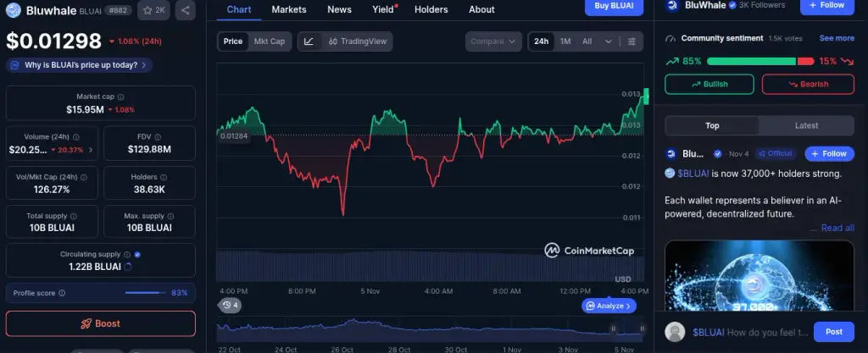The height and width of the screenshot is (353, 868).
Task: Switch chart to TradingView mode
Action: [x=357, y=41]
